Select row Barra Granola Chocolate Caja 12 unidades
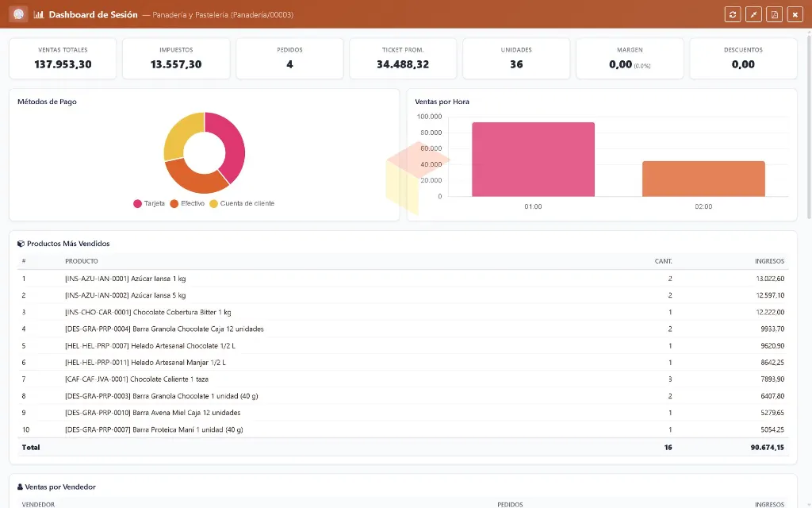This screenshot has height=508, width=812. (x=403, y=329)
